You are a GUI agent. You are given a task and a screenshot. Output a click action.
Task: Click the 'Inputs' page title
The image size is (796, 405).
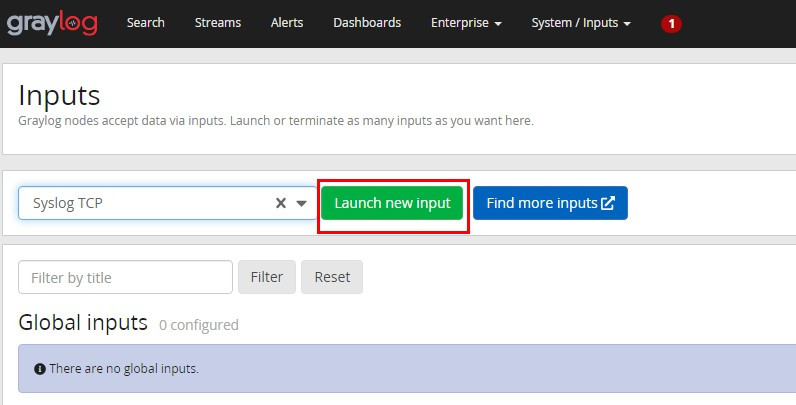(x=59, y=95)
